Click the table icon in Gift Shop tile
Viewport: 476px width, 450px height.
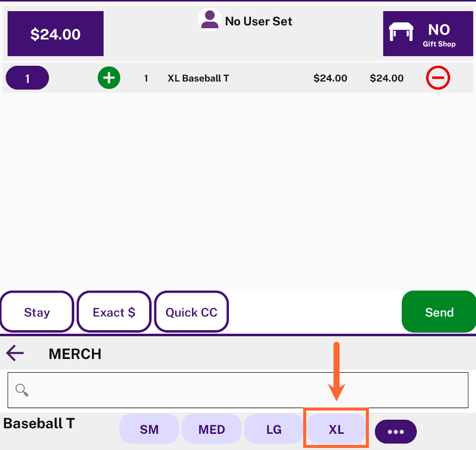click(401, 31)
